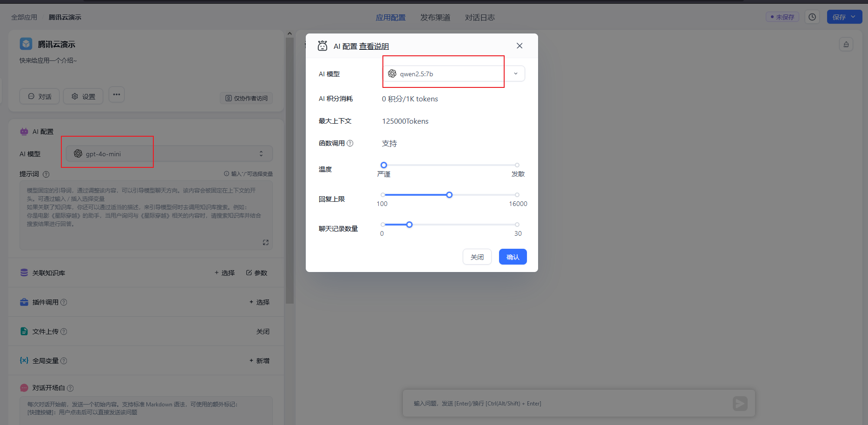The image size is (868, 425).
Task: Open the gpt-4o-mini model selector
Action: [169, 154]
